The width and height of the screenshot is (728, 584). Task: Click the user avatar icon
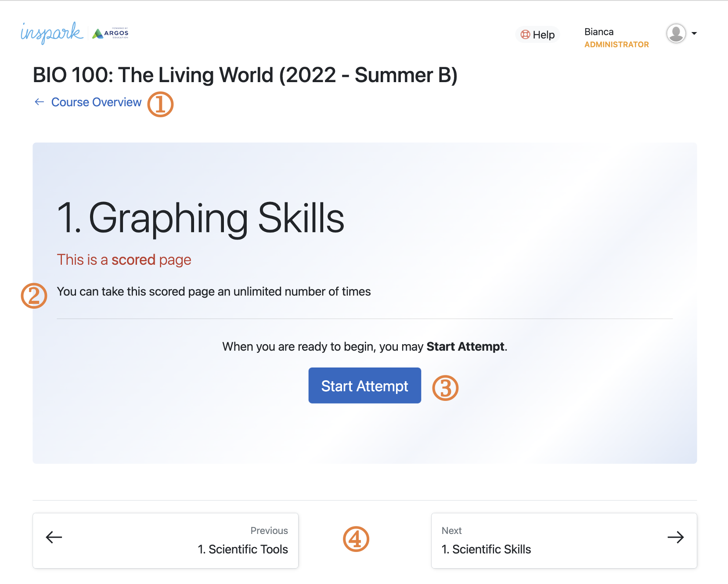(676, 32)
